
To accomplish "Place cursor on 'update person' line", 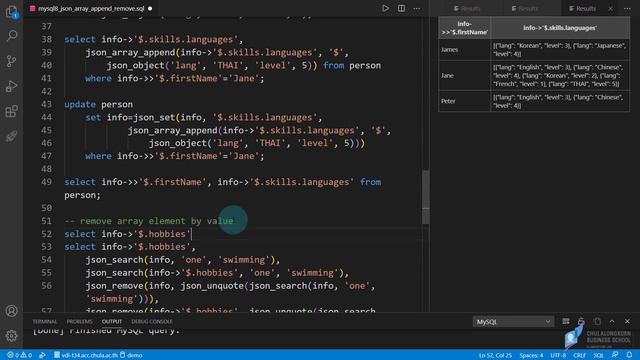I will 98,104.
